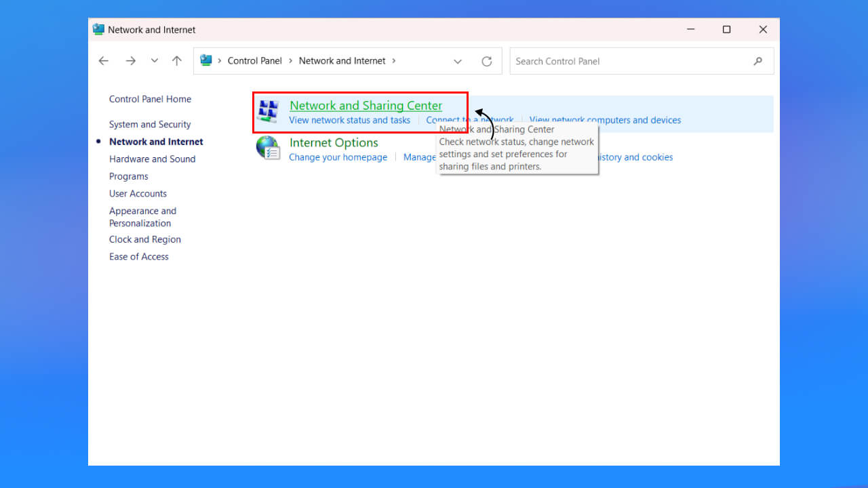Open Network and Sharing Center heading
This screenshot has height=488, width=868.
point(366,106)
